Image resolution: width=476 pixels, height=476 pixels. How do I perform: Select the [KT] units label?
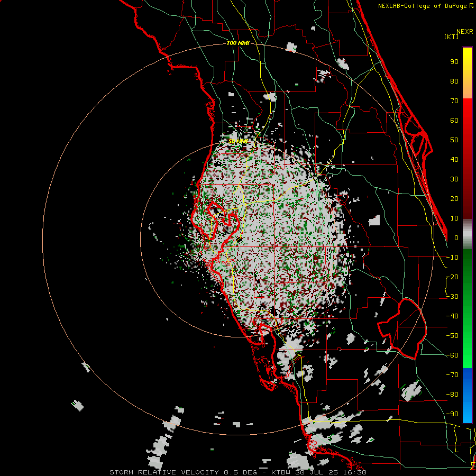coord(451,36)
